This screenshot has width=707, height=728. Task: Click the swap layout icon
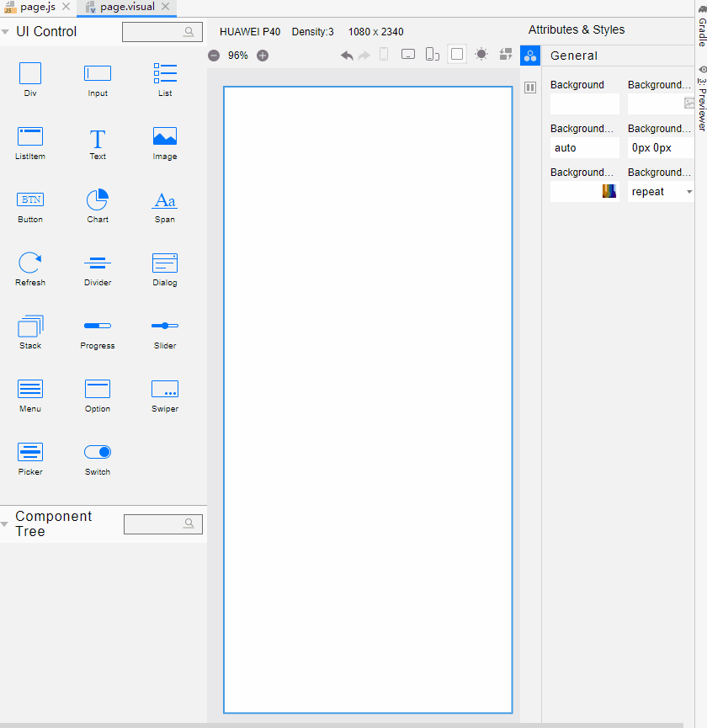point(506,55)
